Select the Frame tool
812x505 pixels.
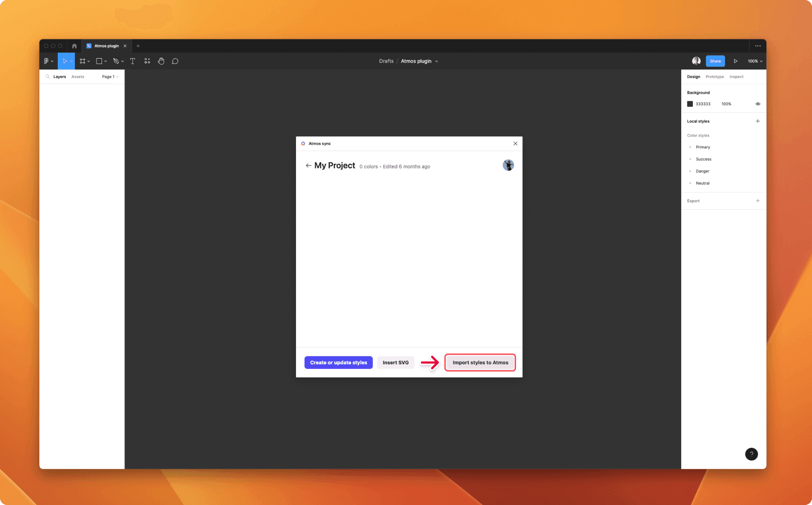tap(83, 61)
